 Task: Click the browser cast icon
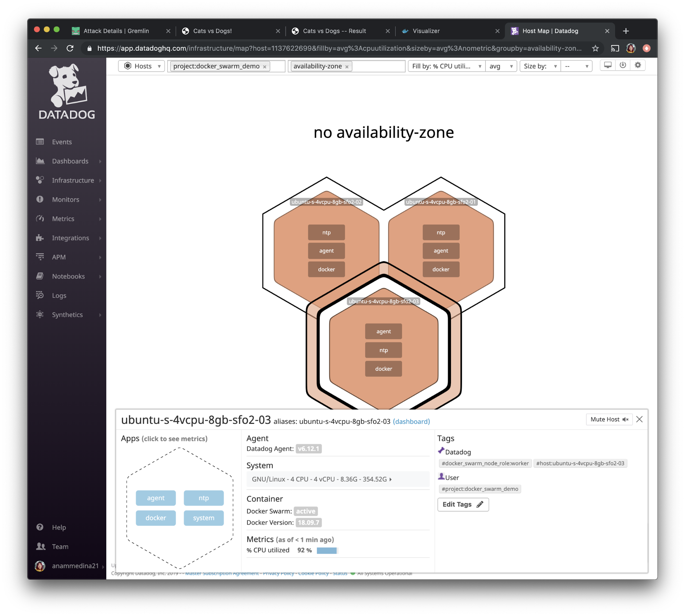615,48
